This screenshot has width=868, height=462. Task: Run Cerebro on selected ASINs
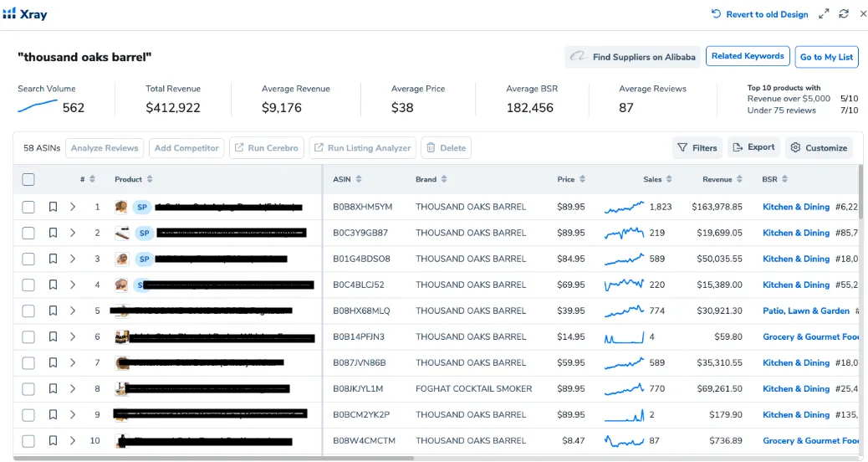266,148
